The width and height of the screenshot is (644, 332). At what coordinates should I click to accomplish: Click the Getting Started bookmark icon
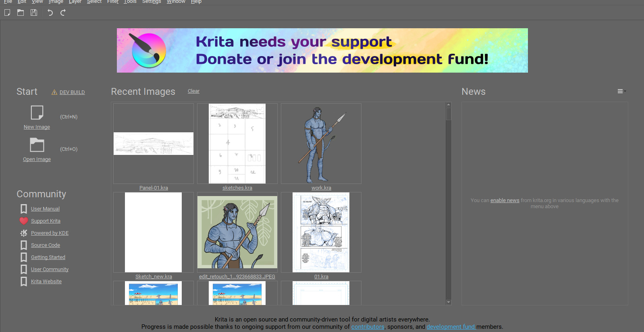pos(24,257)
